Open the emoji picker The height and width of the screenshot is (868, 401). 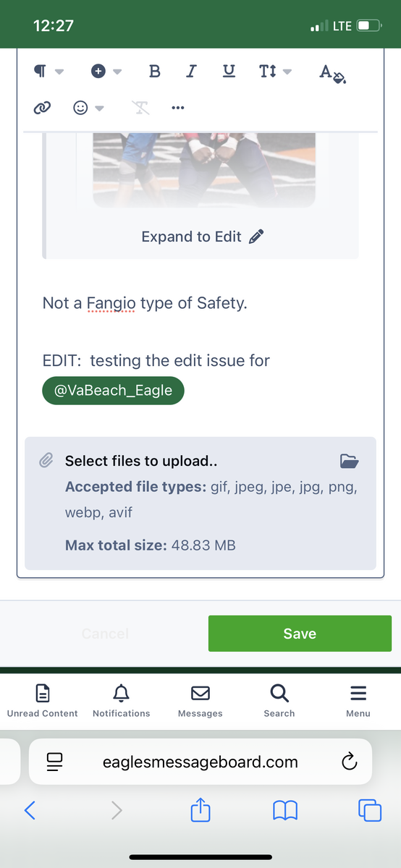pos(89,108)
